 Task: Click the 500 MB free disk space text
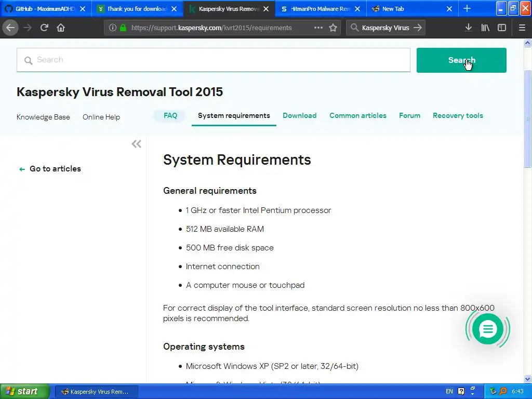point(230,248)
